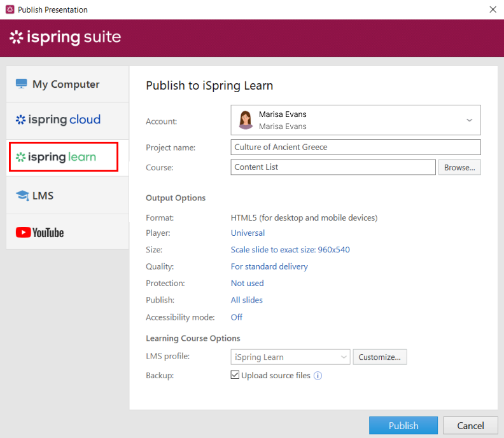Click Marisa Evans account avatar

click(246, 120)
